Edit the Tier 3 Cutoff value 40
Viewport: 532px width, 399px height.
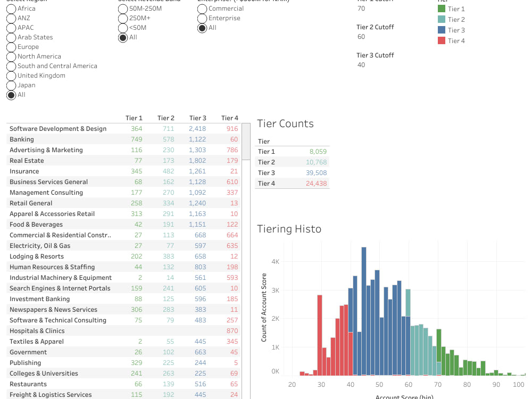coord(362,64)
